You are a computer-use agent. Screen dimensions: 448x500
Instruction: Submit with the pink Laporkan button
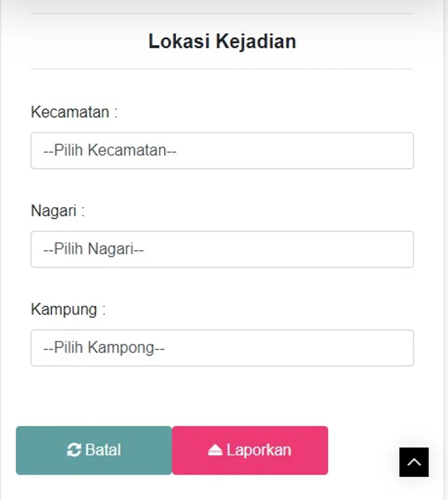click(250, 451)
